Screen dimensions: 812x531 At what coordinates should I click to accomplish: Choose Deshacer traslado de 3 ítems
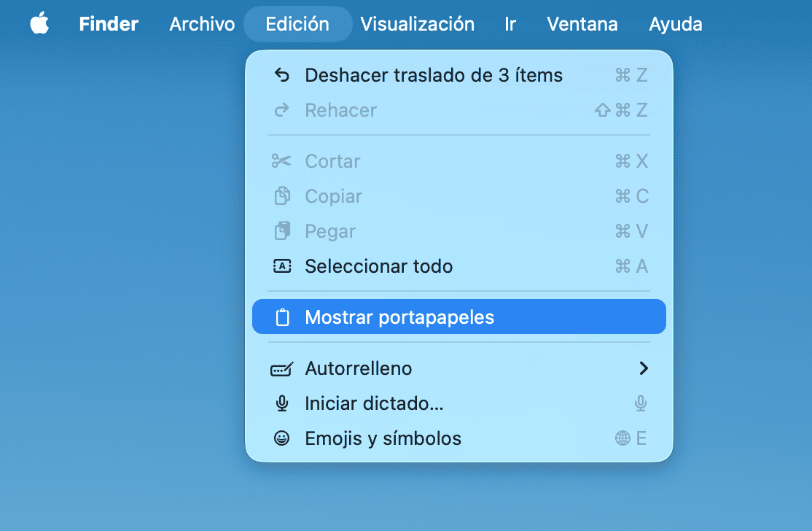point(434,75)
